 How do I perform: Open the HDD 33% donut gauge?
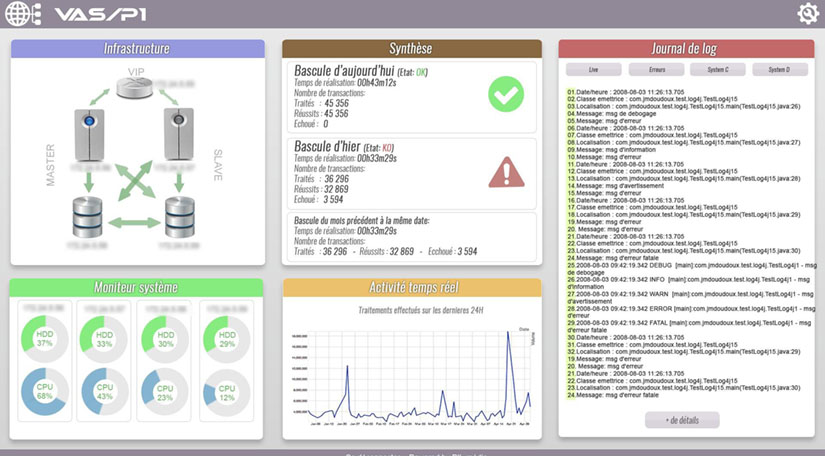104,339
